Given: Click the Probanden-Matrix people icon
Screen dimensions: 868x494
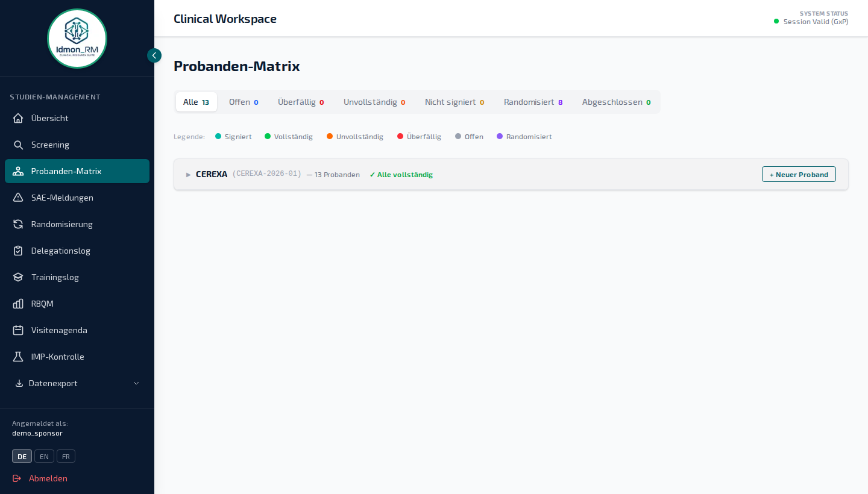Looking at the screenshot, I should [18, 171].
